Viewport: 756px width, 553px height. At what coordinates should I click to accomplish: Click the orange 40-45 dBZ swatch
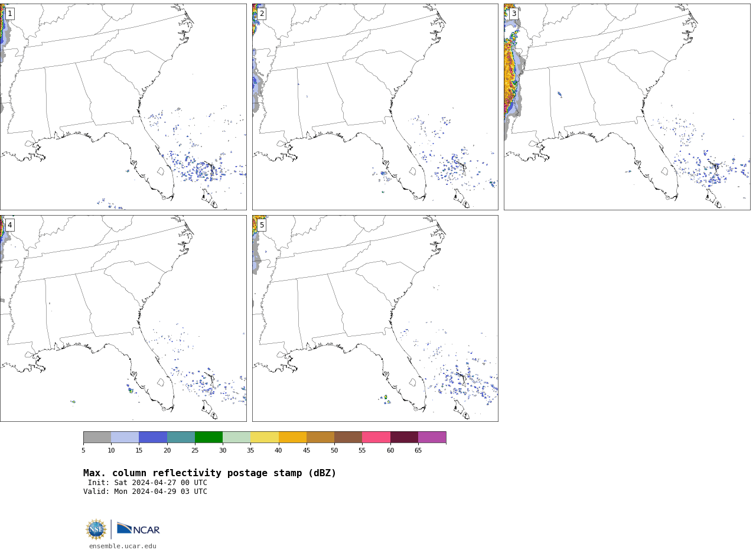point(292,437)
